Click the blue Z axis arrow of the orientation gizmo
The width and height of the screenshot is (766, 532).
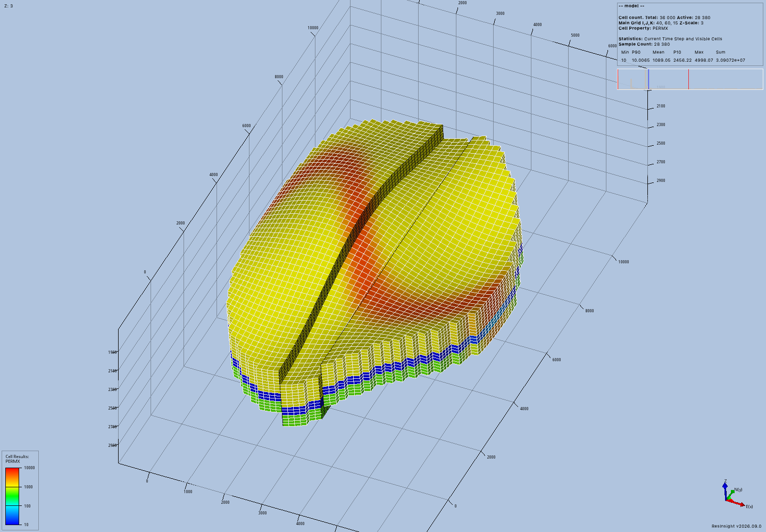[725, 491]
